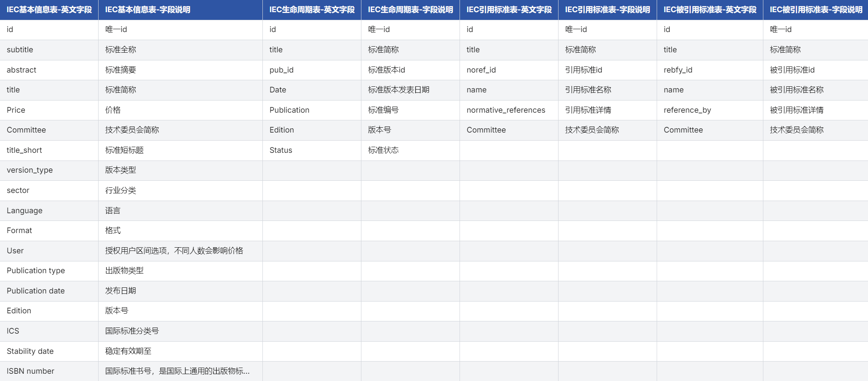868x381 pixels.
Task: Select the 'IEC生命周期表-字段说明' header cell
Action: click(410, 10)
